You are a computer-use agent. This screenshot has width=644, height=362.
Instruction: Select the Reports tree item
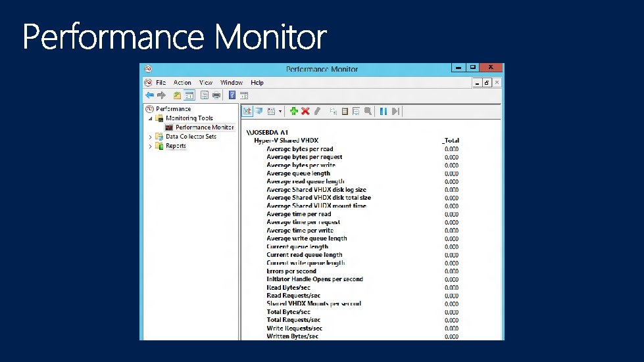176,146
